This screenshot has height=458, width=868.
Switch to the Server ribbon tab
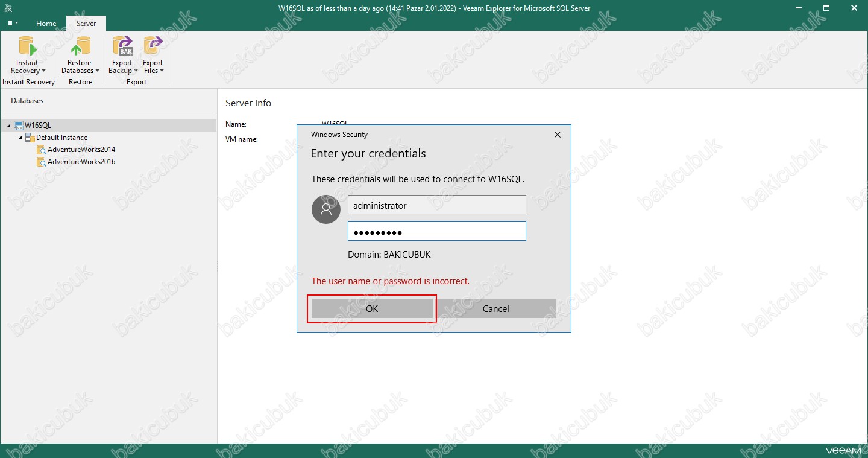(86, 24)
